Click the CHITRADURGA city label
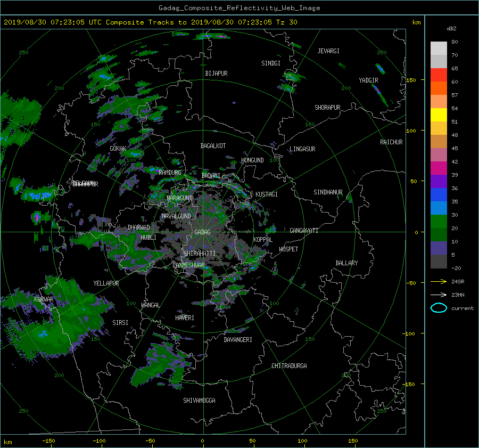This screenshot has width=479, height=448. click(289, 366)
